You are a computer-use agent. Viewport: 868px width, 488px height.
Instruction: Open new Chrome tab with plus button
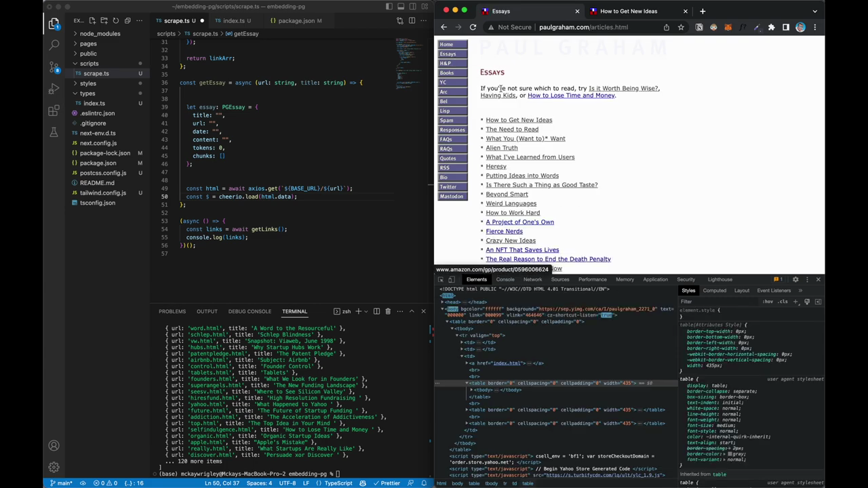click(x=703, y=11)
